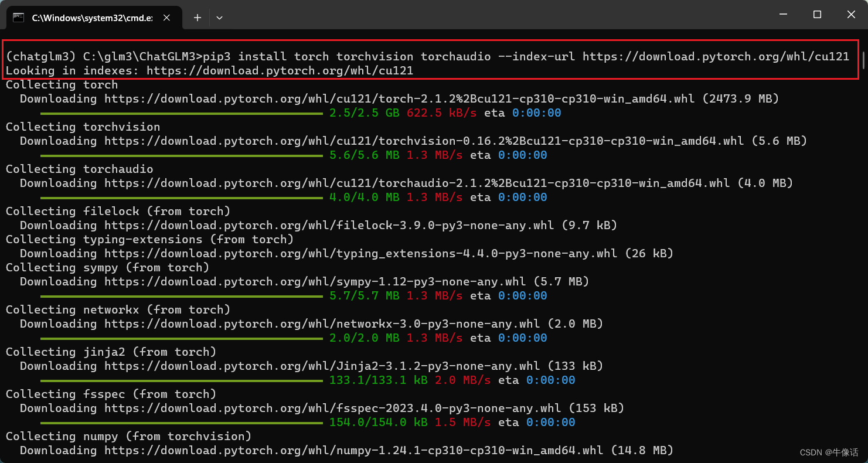Click the 'Looking in indexes' line

coord(209,70)
